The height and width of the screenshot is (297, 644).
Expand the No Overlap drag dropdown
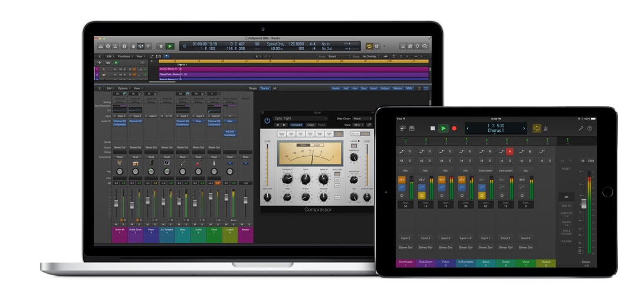click(x=371, y=56)
